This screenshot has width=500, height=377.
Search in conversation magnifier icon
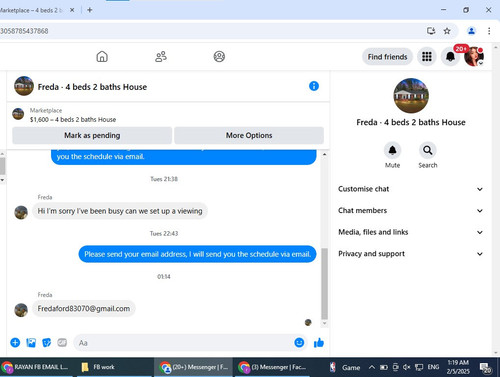(428, 150)
